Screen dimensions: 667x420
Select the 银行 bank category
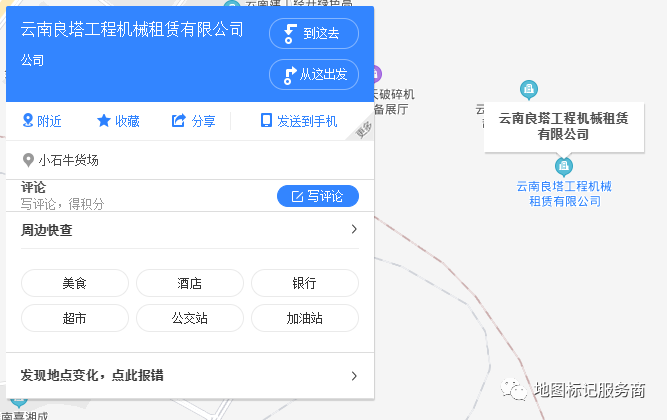[304, 283]
